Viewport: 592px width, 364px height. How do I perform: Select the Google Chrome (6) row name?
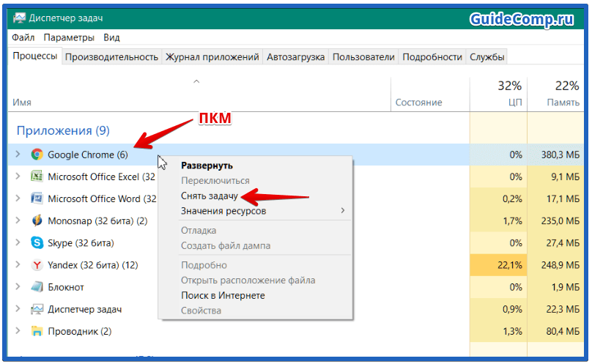[x=88, y=155]
